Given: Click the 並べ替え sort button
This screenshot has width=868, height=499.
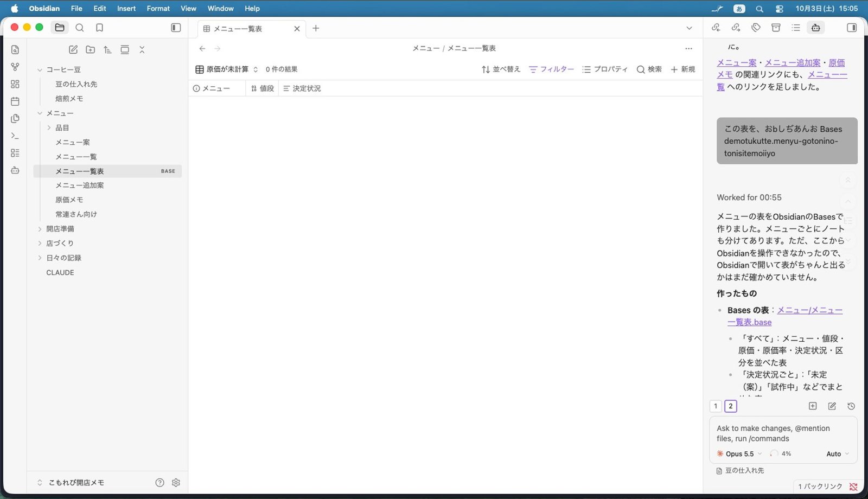Looking at the screenshot, I should (x=501, y=69).
